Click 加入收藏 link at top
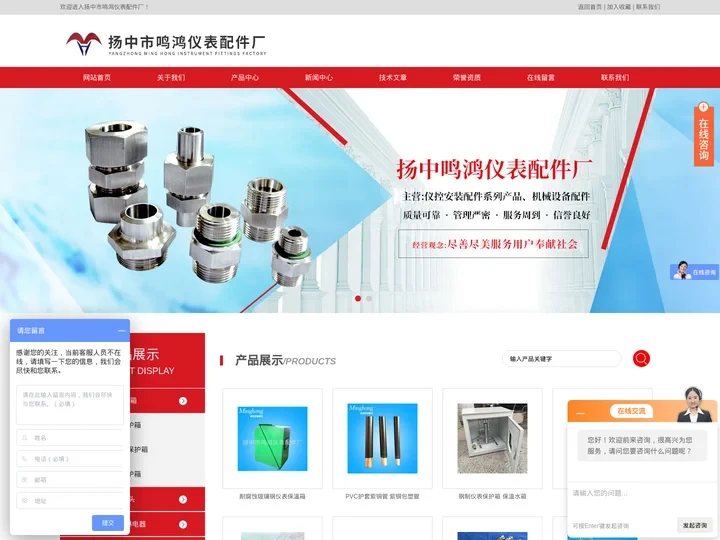The width and height of the screenshot is (720, 540). pyautogui.click(x=619, y=7)
